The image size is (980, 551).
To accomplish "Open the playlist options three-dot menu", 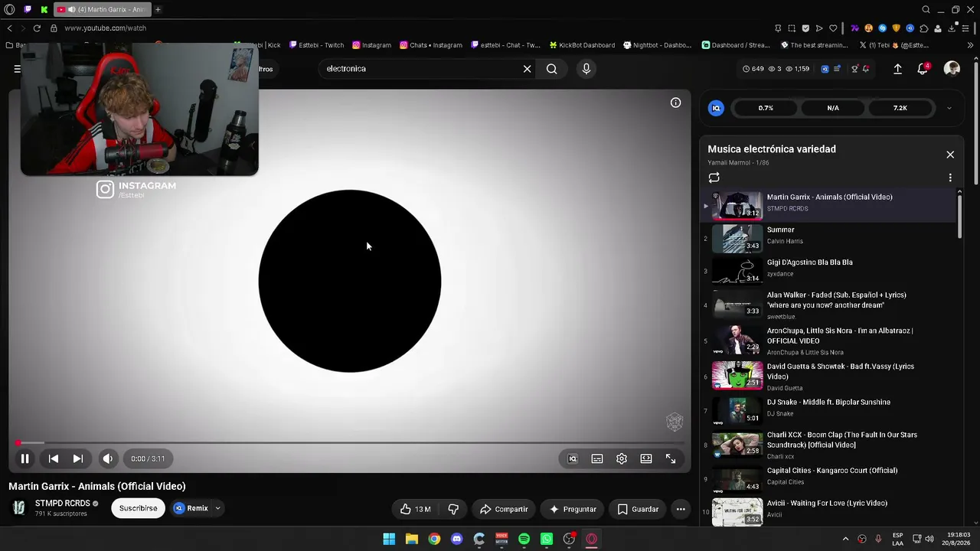I will 950,178.
